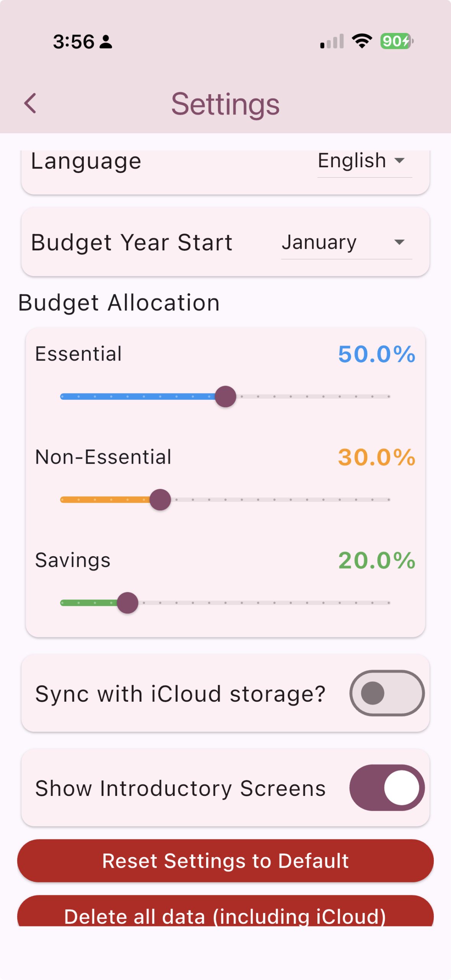Open the January month dropdown
The width and height of the screenshot is (451, 980).
point(347,243)
